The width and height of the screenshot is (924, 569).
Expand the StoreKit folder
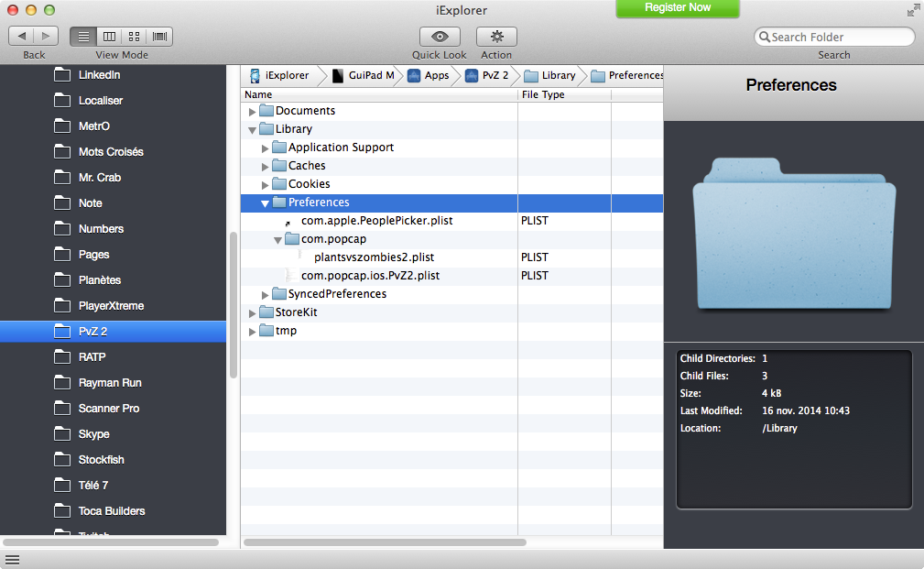(252, 313)
